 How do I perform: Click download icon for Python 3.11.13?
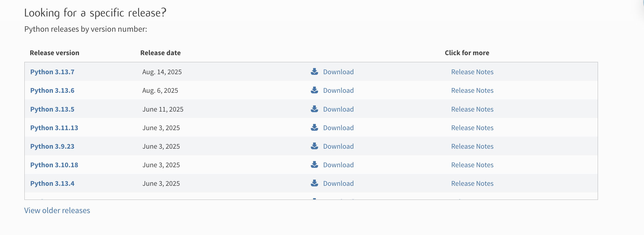tap(314, 128)
